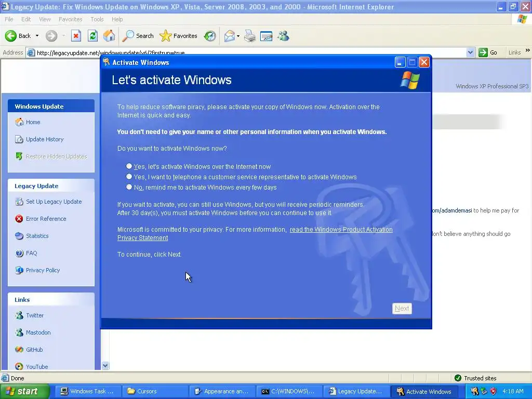Expand the Address bar dropdown arrow
The width and height of the screenshot is (532, 399).
470,52
